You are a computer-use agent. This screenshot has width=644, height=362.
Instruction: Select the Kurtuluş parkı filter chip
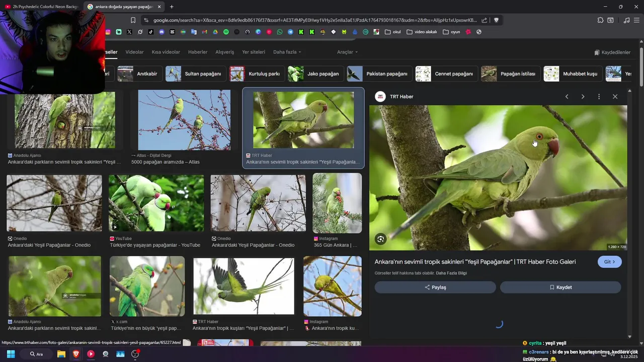tap(256, 73)
